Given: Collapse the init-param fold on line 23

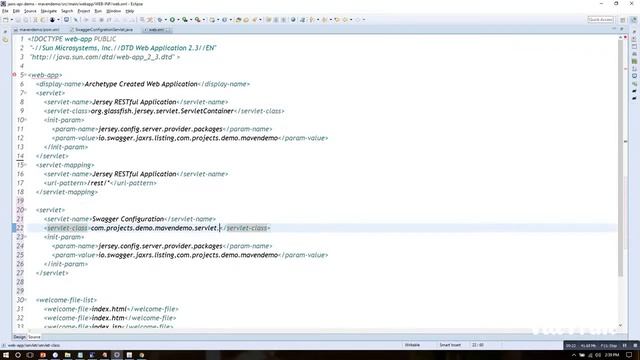Looking at the screenshot, I should click(25, 237).
